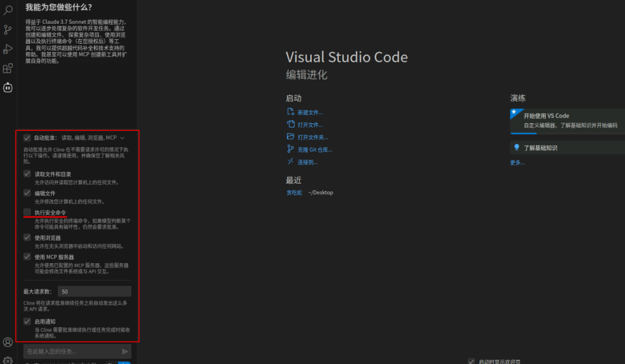Image resolution: width=625 pixels, height=364 pixels.
Task: Open the Search view in the activity bar
Action: [x=7, y=9]
